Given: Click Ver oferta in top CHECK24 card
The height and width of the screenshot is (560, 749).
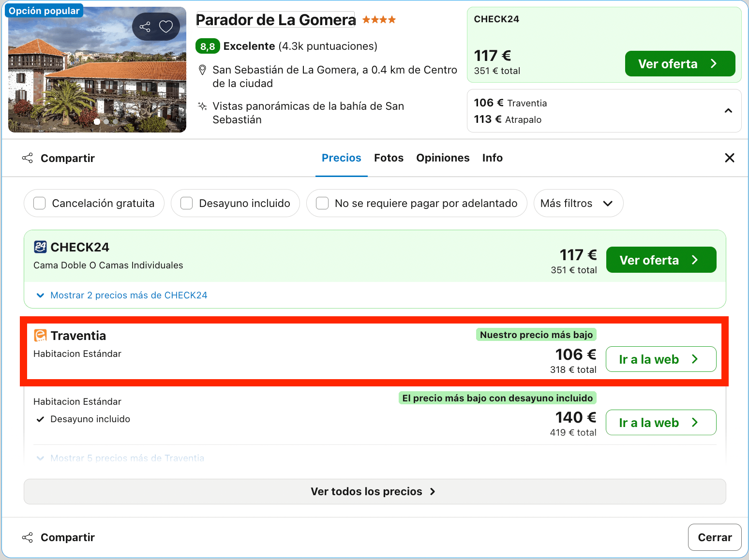Looking at the screenshot, I should (x=680, y=64).
